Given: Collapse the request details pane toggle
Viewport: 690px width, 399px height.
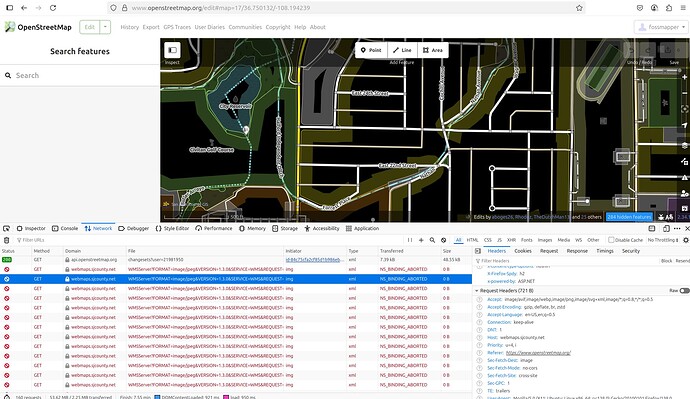Looking at the screenshot, I should (478, 251).
